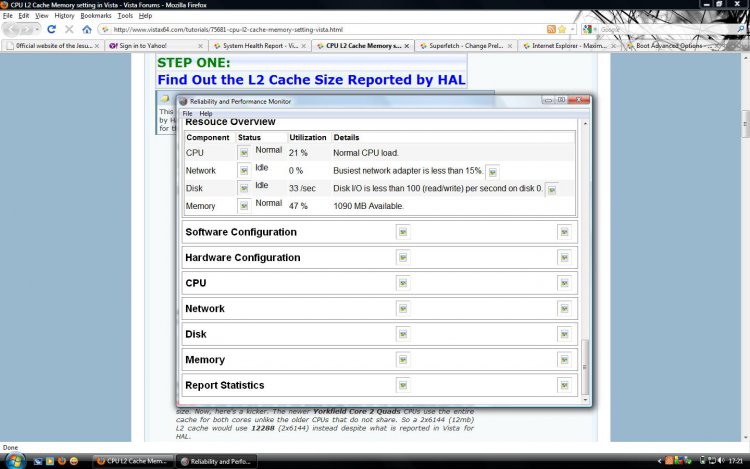Switch to the Boot Advanced Options tab

[673, 46]
